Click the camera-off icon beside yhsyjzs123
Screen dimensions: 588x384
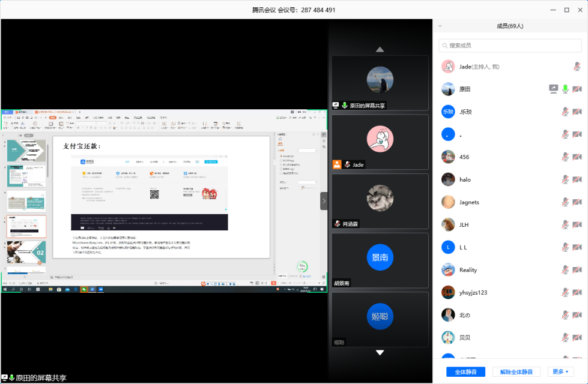tap(577, 293)
